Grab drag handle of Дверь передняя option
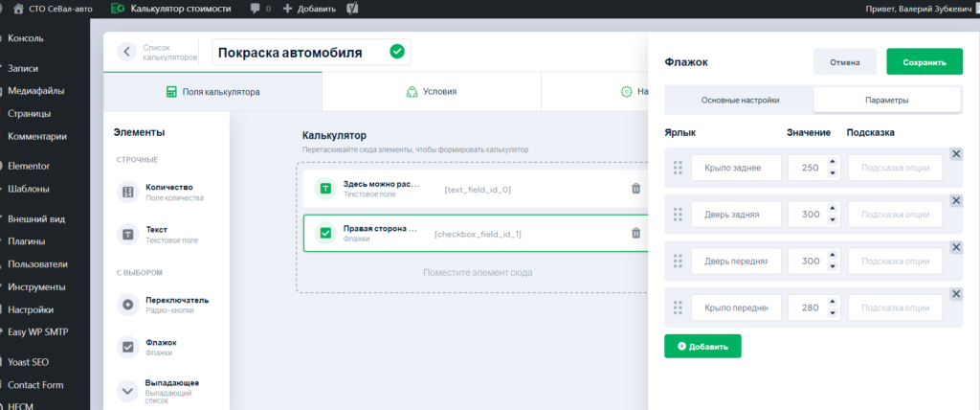 coord(678,261)
